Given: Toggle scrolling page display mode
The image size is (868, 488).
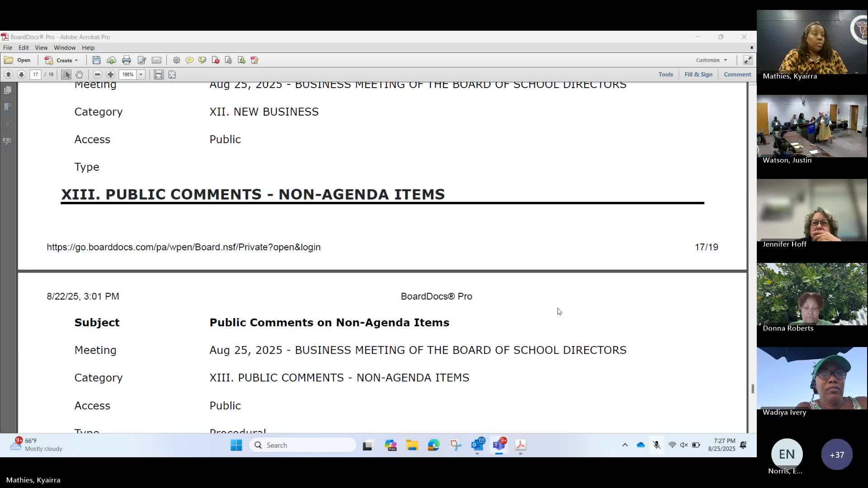Looking at the screenshot, I should [158, 75].
